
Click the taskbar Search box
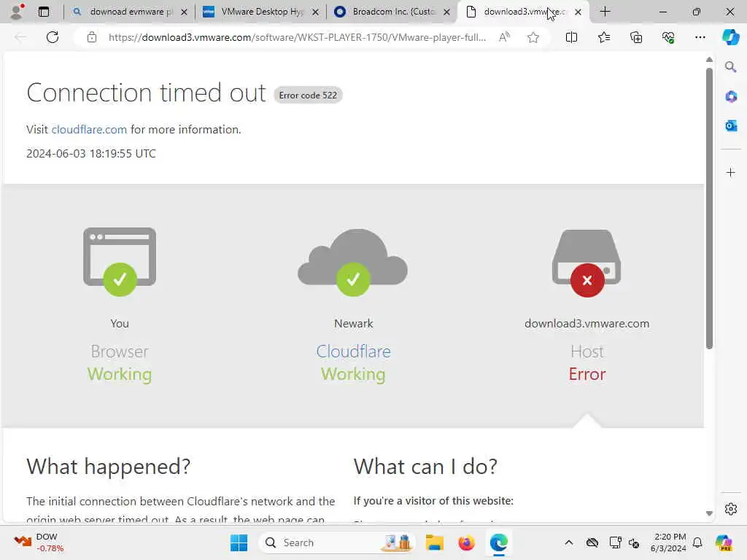(x=337, y=542)
